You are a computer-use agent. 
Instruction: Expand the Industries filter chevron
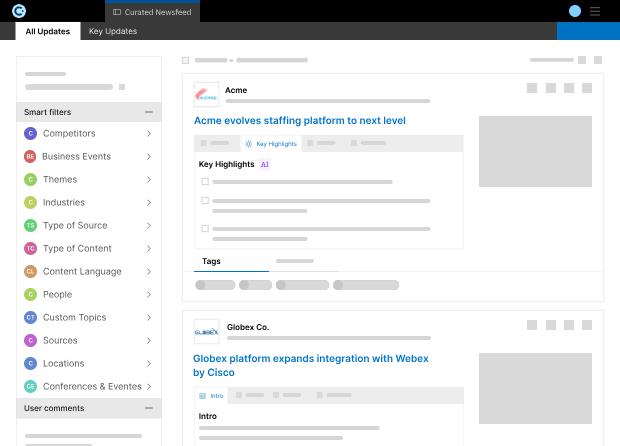(x=149, y=202)
